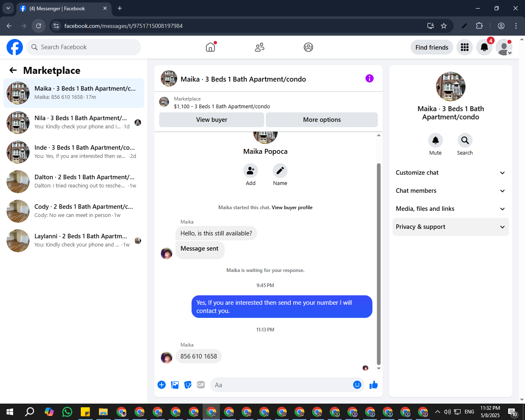The width and height of the screenshot is (525, 420).
Task: Choose a sticker icon in composer
Action: click(188, 385)
